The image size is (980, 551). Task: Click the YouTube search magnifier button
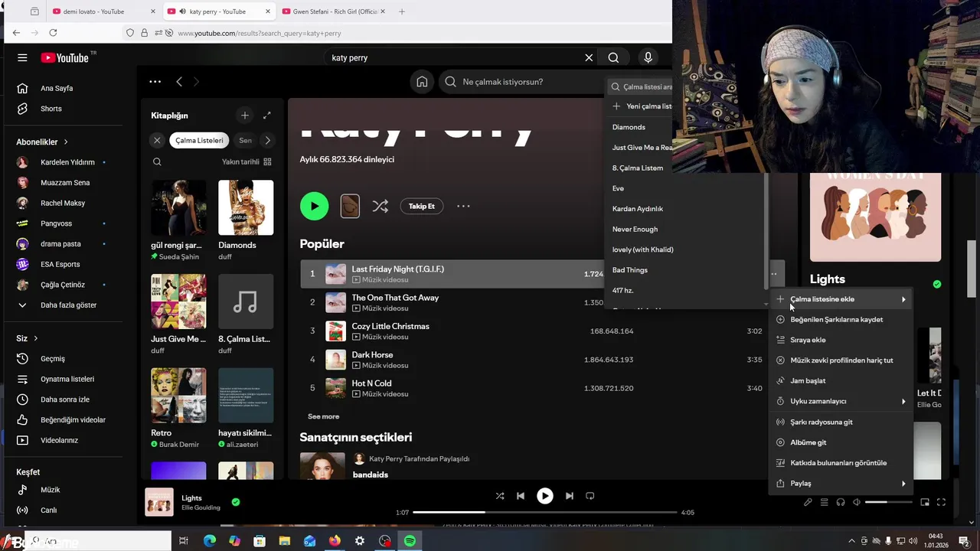click(613, 57)
